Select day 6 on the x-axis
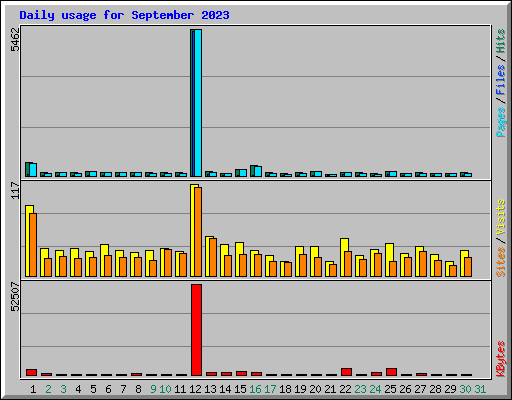 (x=108, y=389)
